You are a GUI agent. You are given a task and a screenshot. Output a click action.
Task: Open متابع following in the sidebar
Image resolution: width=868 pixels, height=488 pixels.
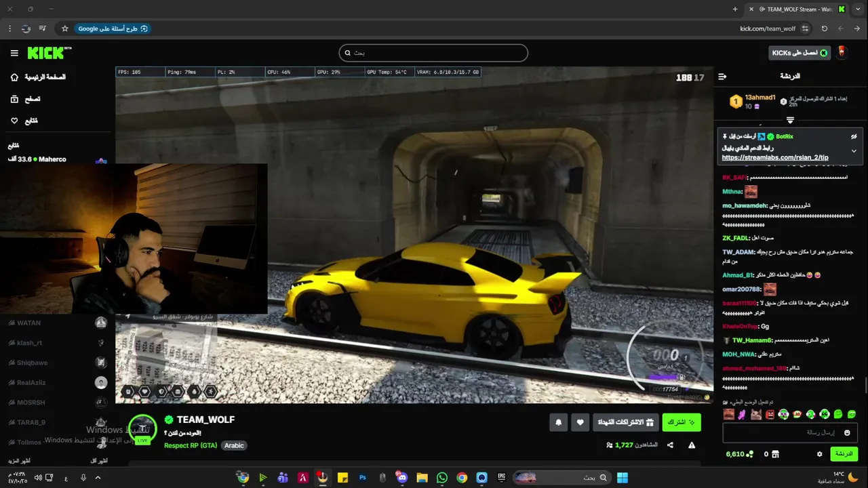[x=24, y=121]
